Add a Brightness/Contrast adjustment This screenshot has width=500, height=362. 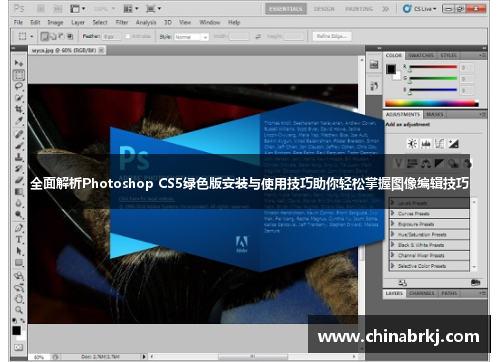click(412, 144)
